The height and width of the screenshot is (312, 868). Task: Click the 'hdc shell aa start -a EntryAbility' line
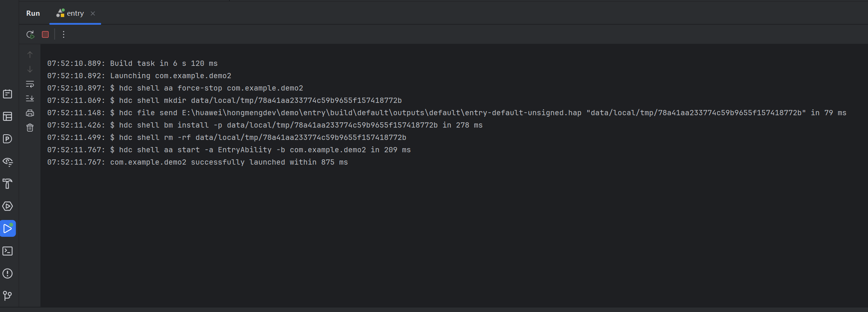coord(229,150)
